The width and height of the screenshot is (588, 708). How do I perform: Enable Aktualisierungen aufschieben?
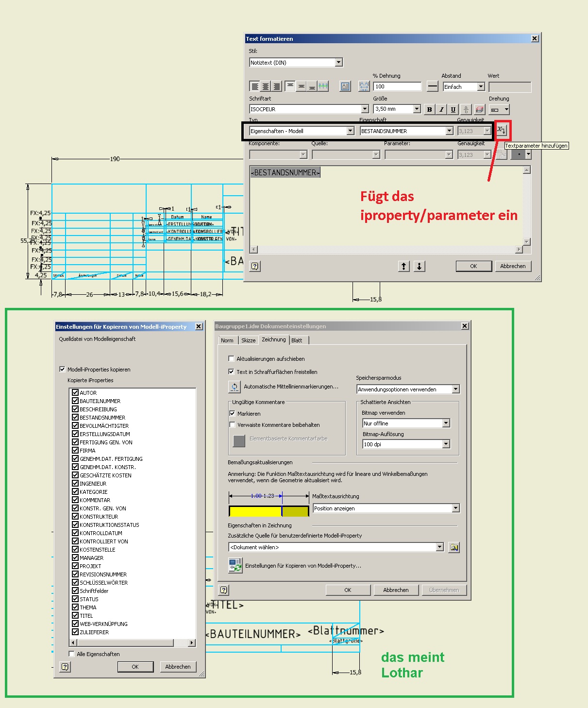point(231,358)
